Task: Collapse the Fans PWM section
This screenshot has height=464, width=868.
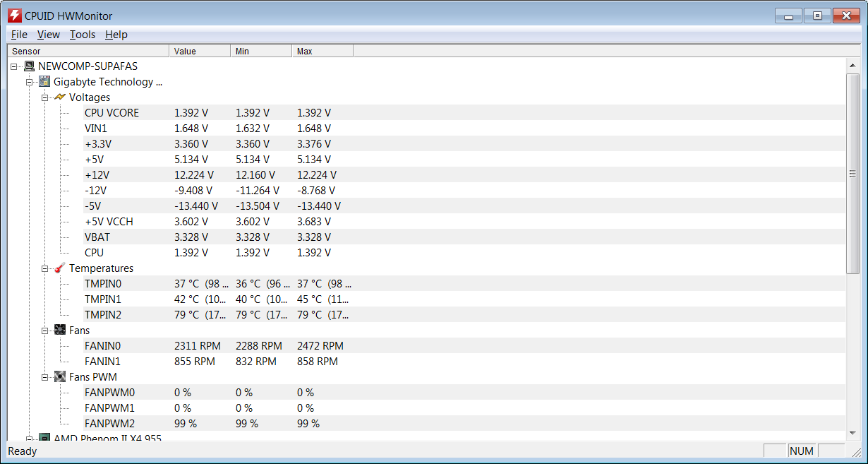Action: coord(44,377)
